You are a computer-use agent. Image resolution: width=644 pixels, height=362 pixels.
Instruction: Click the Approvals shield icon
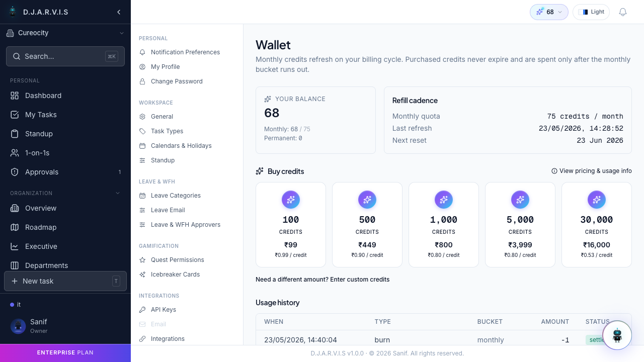[x=15, y=172]
